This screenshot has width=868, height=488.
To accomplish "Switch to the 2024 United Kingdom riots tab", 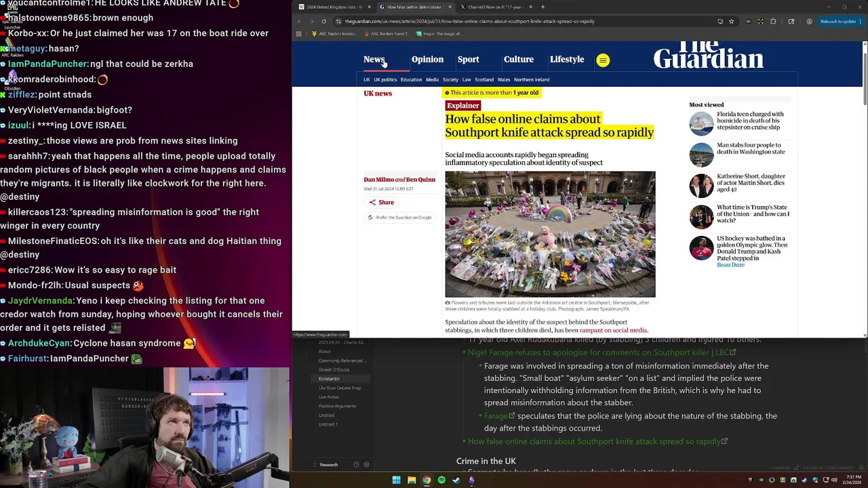I will 335,7.
